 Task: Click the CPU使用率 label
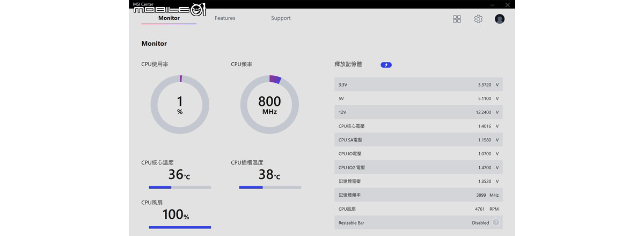[155, 64]
